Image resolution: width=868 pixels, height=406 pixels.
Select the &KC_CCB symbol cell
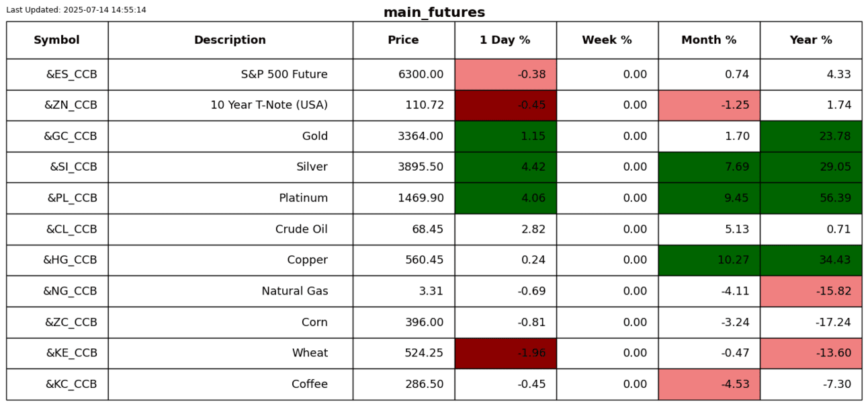(x=71, y=384)
